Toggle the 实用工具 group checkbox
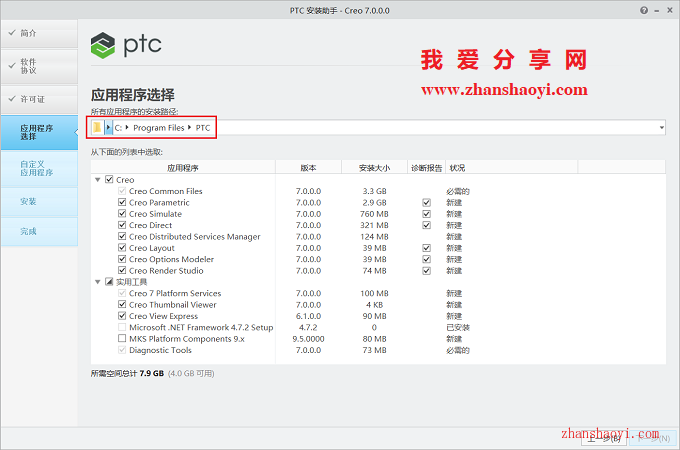The height and width of the screenshot is (450, 680). (x=109, y=282)
